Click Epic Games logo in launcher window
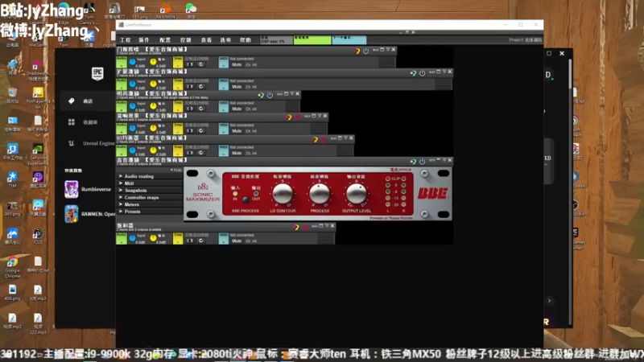644x362 pixels. [97, 73]
